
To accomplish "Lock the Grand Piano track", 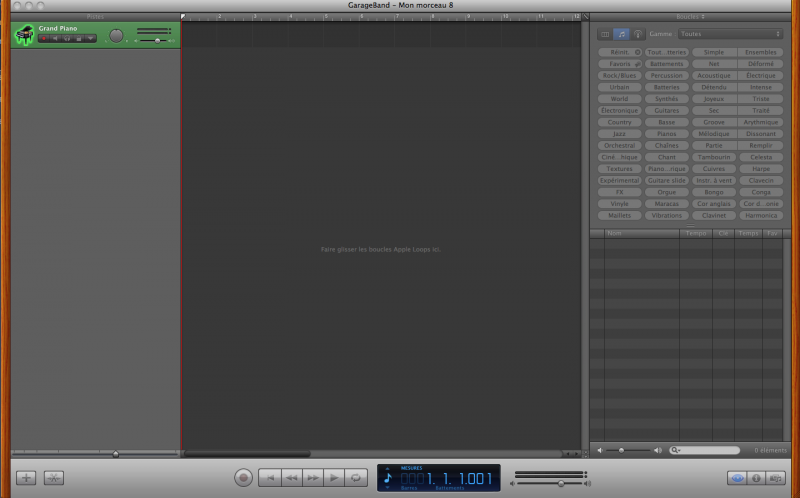I will [x=79, y=39].
